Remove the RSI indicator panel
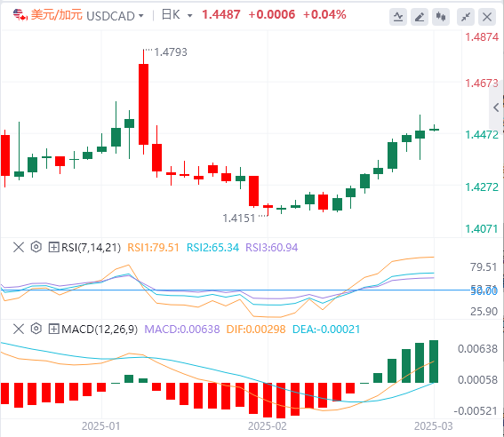Image resolution: width=504 pixels, height=437 pixels. click(x=19, y=247)
